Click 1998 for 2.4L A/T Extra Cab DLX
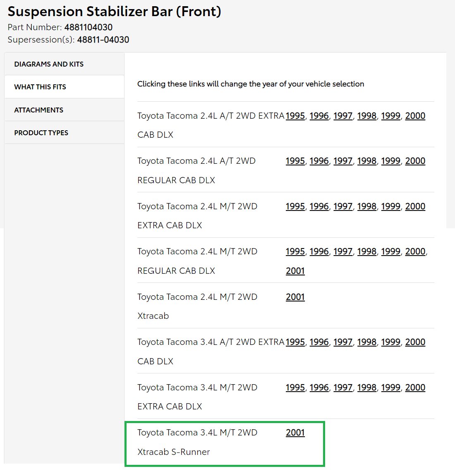 point(366,116)
